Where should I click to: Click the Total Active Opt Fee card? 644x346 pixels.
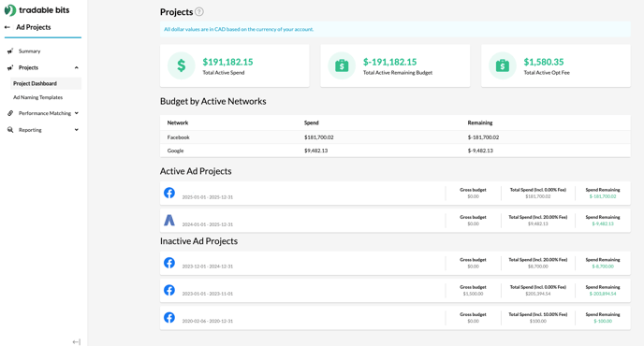pos(556,65)
